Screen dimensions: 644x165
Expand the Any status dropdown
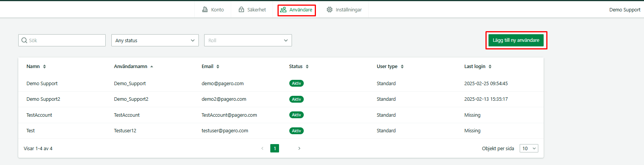click(x=155, y=40)
